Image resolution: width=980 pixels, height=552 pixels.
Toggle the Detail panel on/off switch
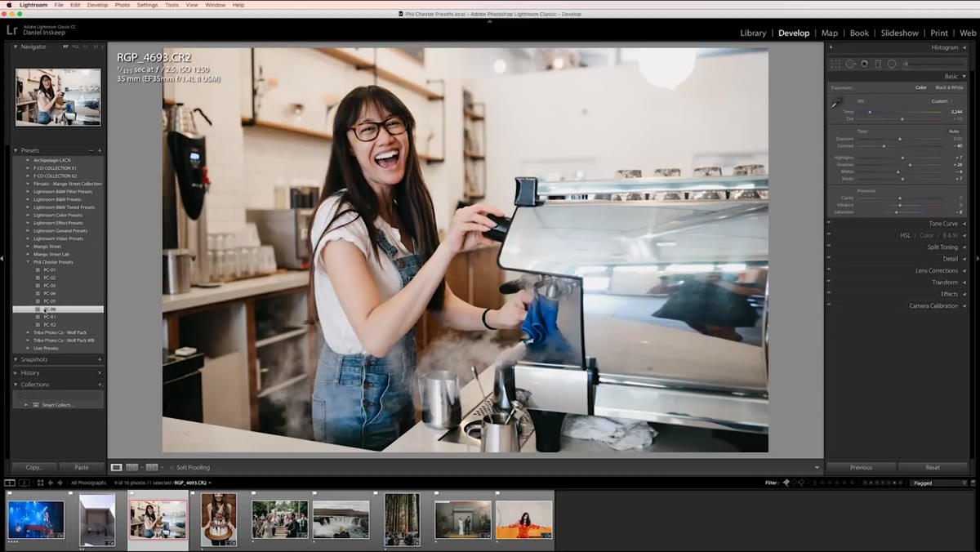829,259
